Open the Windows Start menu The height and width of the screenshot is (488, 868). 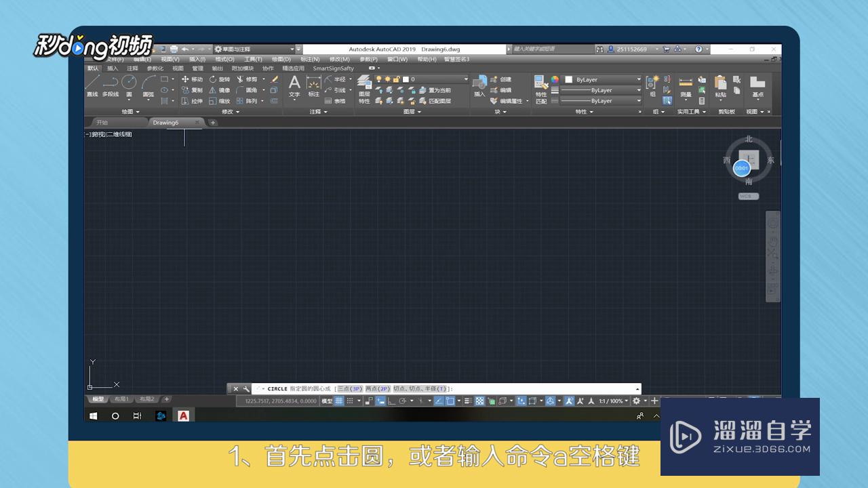tap(94, 416)
